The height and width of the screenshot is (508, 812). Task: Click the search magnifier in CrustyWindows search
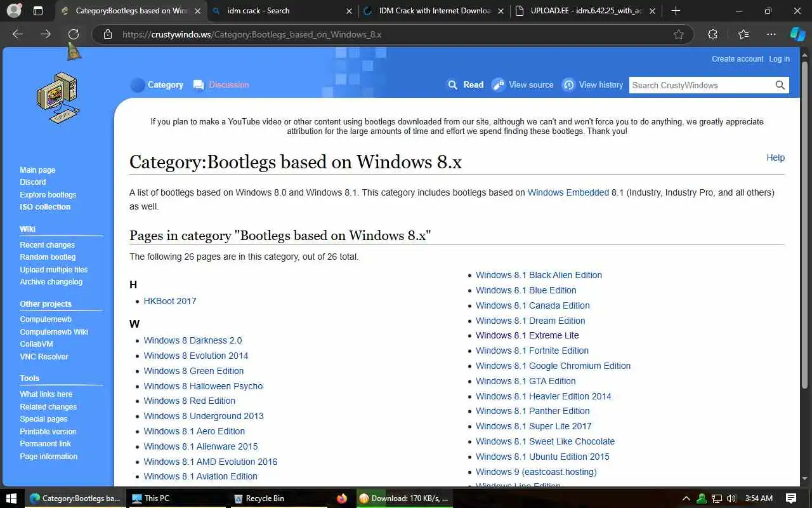click(x=780, y=85)
